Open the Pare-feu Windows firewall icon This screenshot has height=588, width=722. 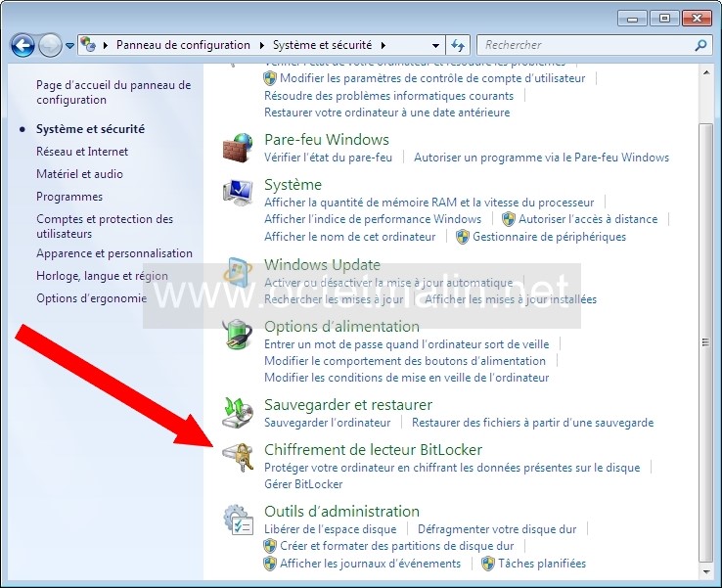[238, 148]
